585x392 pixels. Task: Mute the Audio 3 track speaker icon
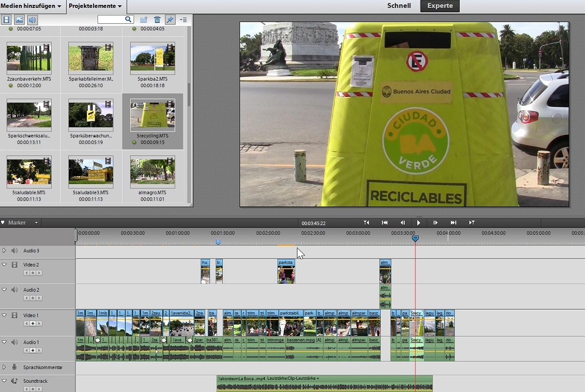pos(15,250)
